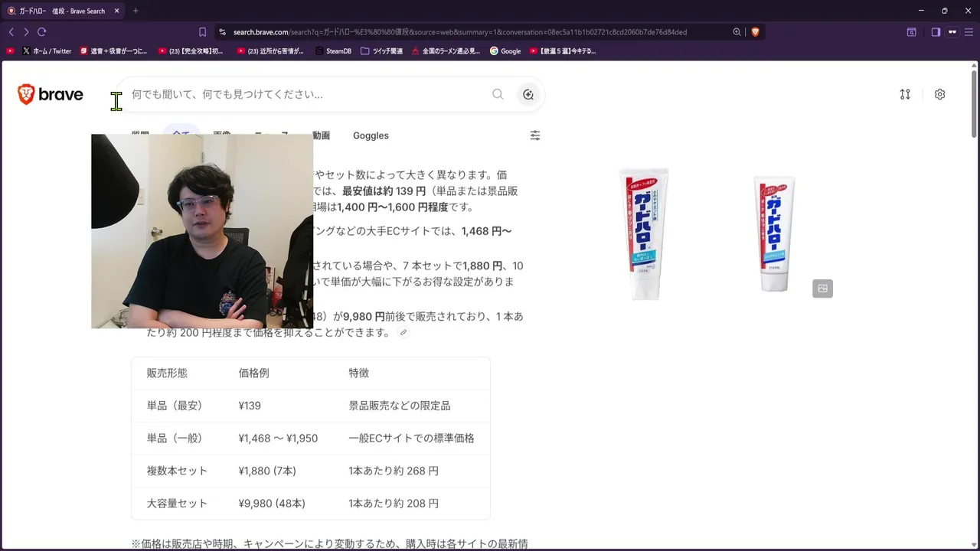Click the citation link icon after the summary
Viewport: 980px width, 551px height.
click(403, 332)
